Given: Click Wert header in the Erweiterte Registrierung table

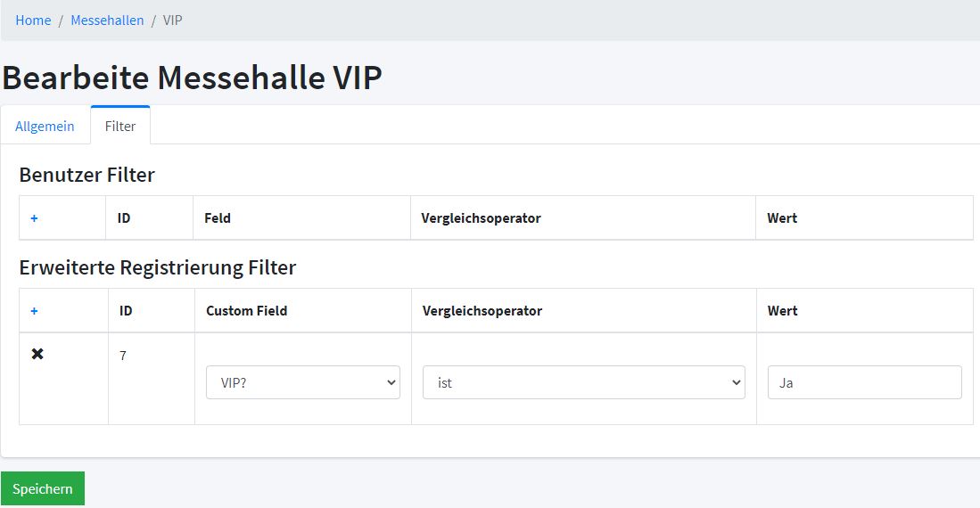Looking at the screenshot, I should click(782, 311).
